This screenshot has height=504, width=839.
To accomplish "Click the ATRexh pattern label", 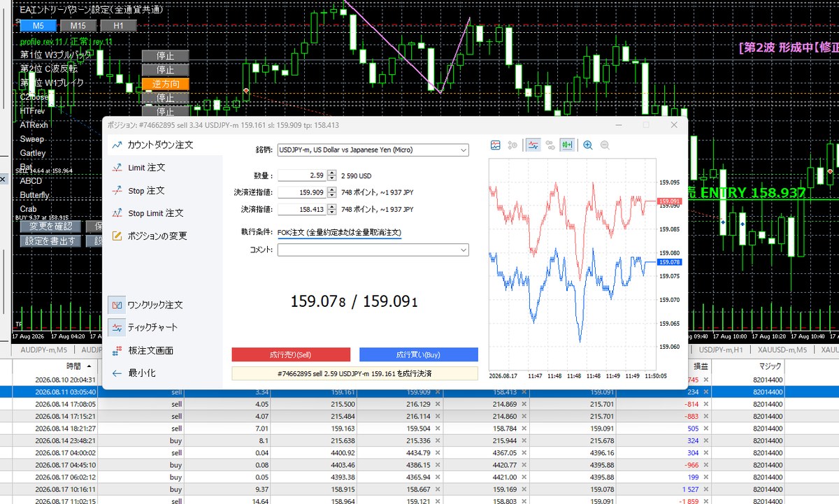I will tap(34, 125).
